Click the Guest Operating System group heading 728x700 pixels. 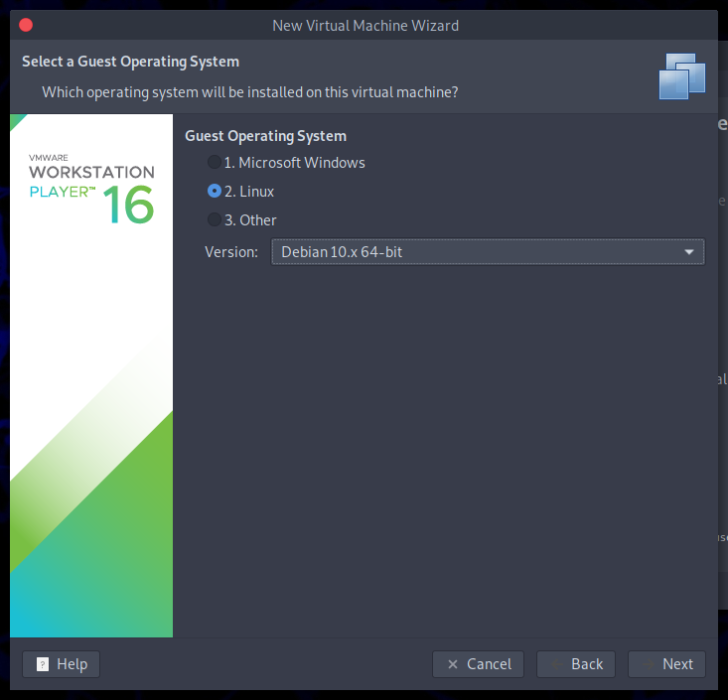[x=265, y=136]
